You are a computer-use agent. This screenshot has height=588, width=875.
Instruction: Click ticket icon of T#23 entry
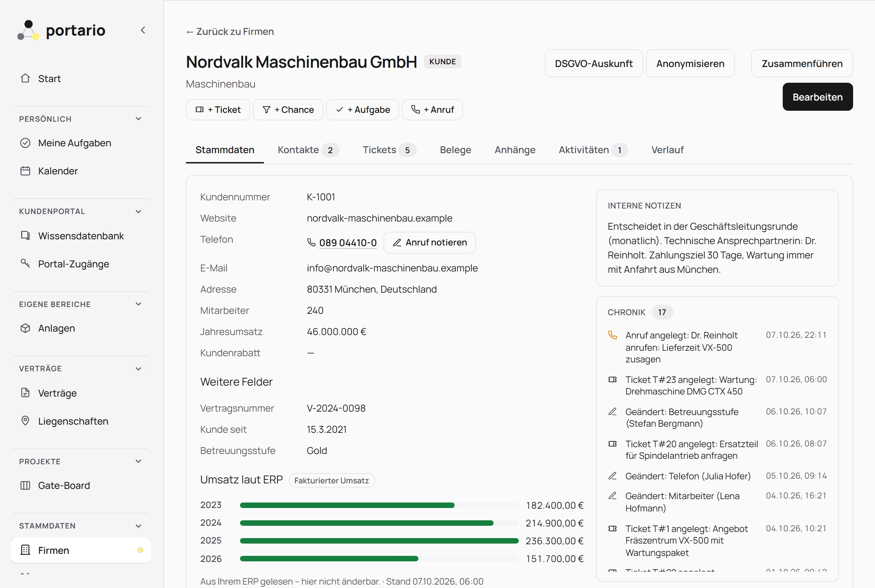click(x=612, y=379)
